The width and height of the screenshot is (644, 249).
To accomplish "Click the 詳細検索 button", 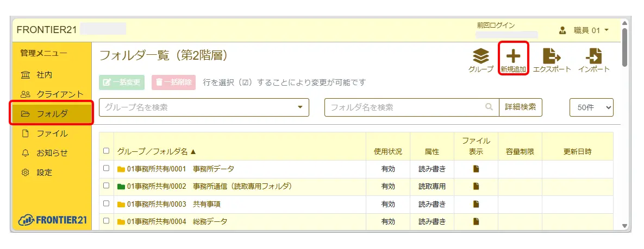I will pos(520,107).
